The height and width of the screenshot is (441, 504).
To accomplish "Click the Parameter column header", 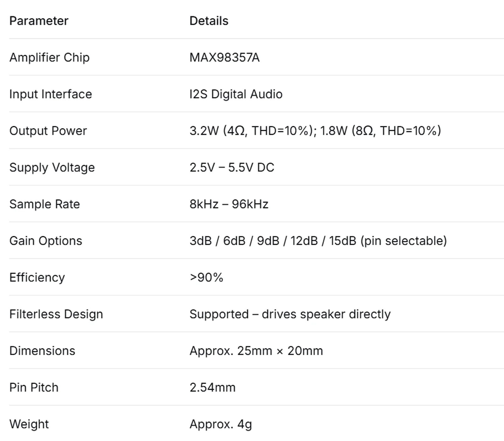I will coord(39,21).
